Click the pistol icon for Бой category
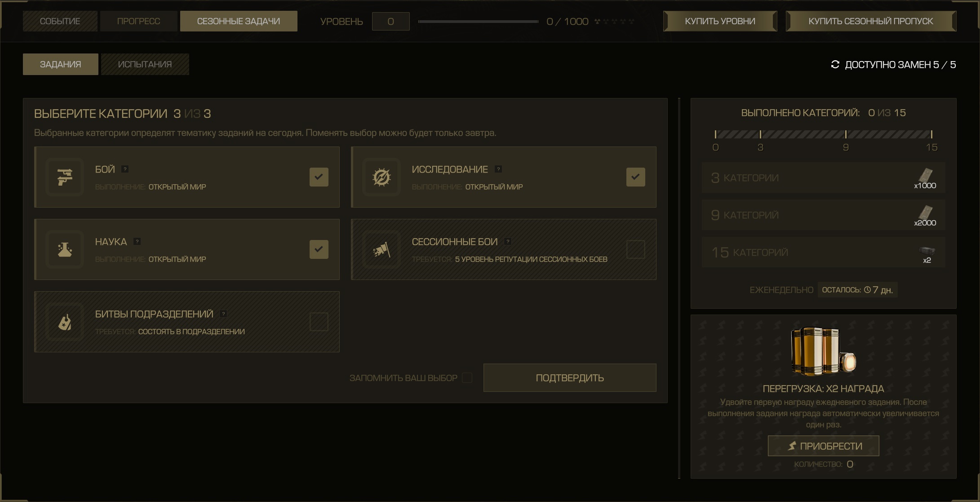Screen dimensions: 980x502 click(x=65, y=177)
